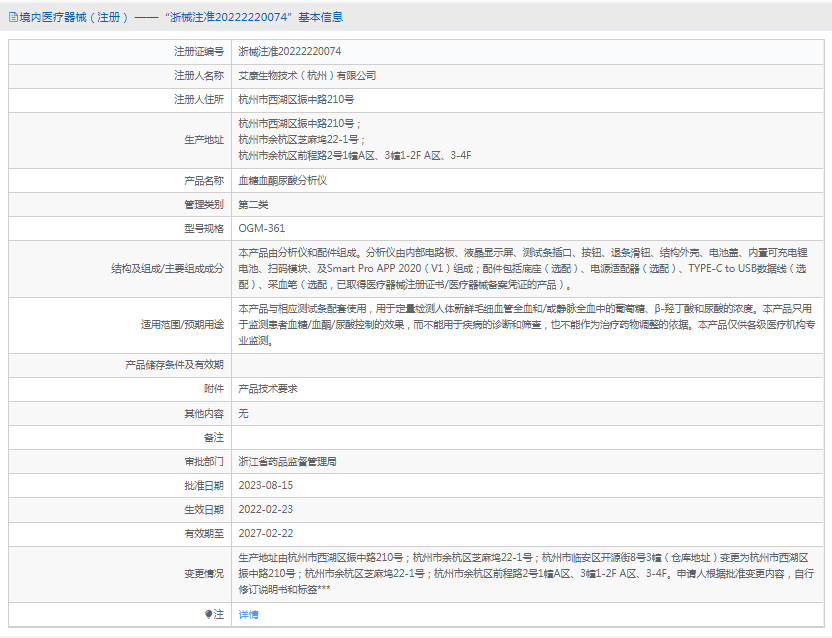Viewport: 832px width, 638px height.
Task: Select the 注册证编号 row label
Action: pos(199,51)
